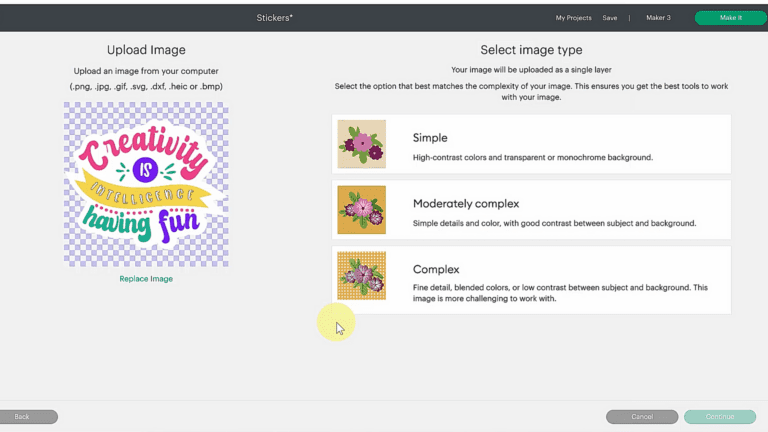Click the Moderately complex flower thumbnail

click(361, 210)
